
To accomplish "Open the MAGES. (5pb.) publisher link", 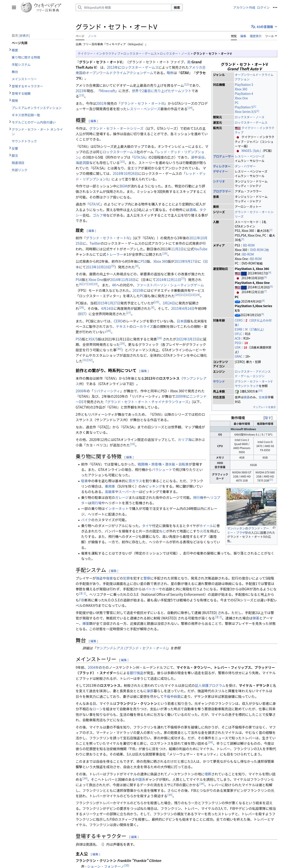I will click(251, 151).
